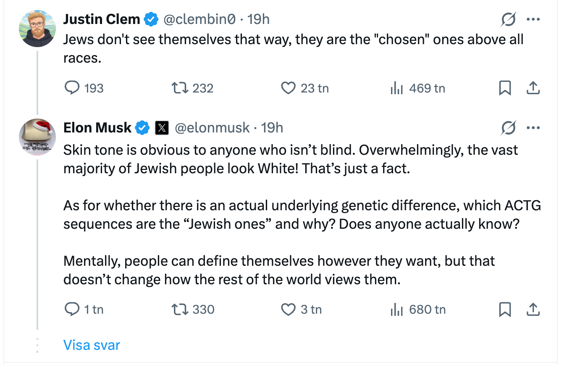Viewport: 588px width, 365px height.
Task: Reply to Justin Clem's post
Action: [72, 88]
